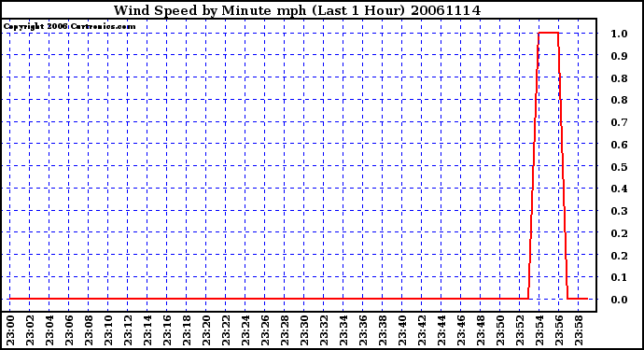Viewport: 644px width, 350px height.
Task: Click the 23:36 time label
Action: (x=363, y=330)
